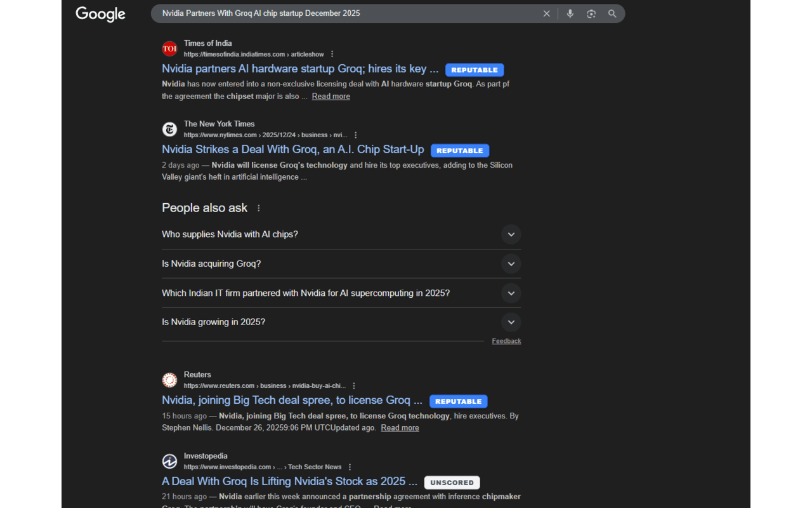Open more options for New York Times result
The height and width of the screenshot is (508, 812).
(x=356, y=135)
